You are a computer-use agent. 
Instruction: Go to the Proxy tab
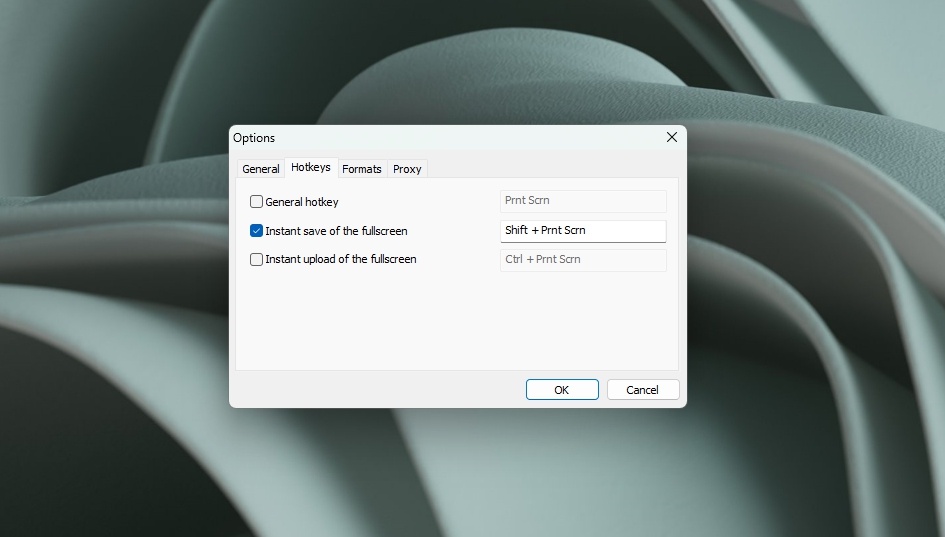[x=407, y=169]
